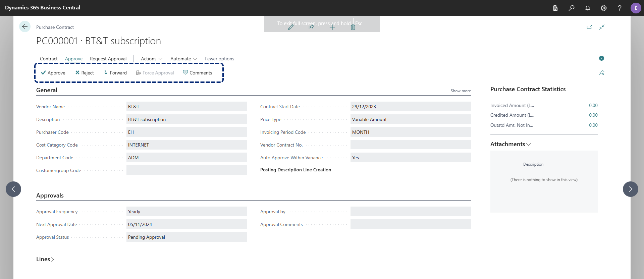Click Auto Approve Within Variance field

tap(411, 158)
